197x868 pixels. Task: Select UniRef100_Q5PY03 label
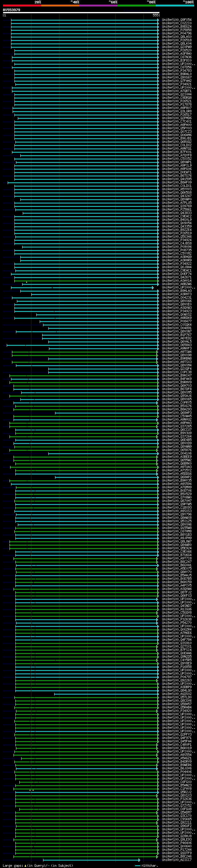(177, 128)
